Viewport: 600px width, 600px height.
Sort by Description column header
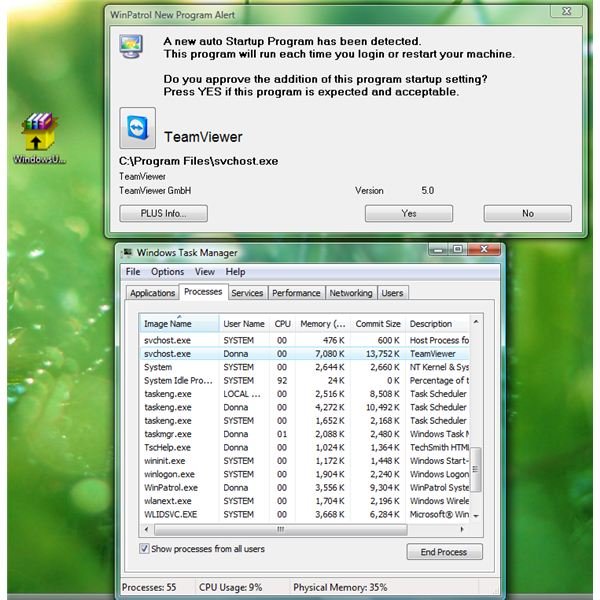[437, 324]
